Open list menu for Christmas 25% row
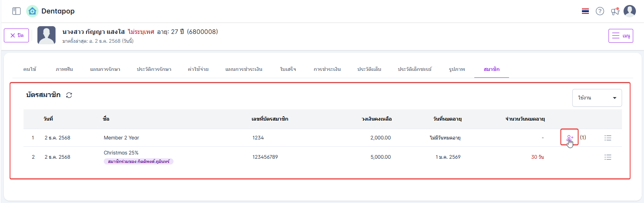 (x=608, y=157)
